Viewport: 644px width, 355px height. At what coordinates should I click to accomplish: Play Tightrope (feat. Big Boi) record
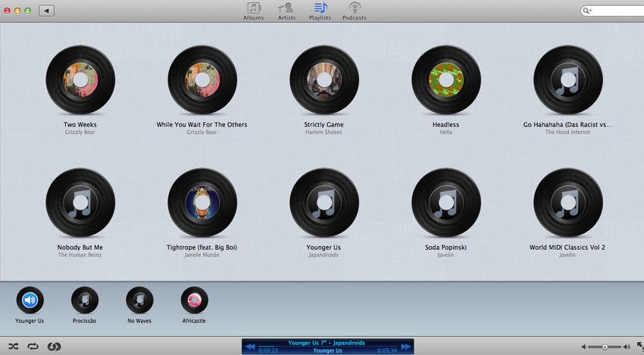click(202, 202)
